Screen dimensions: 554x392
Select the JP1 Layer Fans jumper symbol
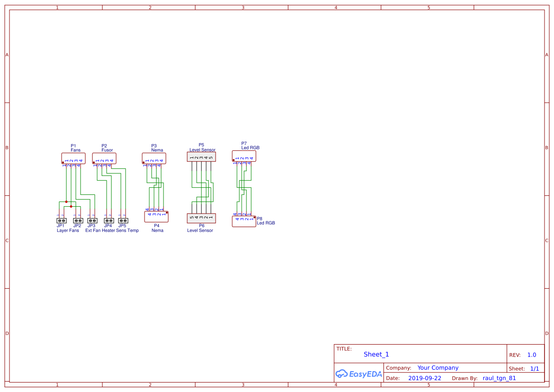click(x=62, y=220)
